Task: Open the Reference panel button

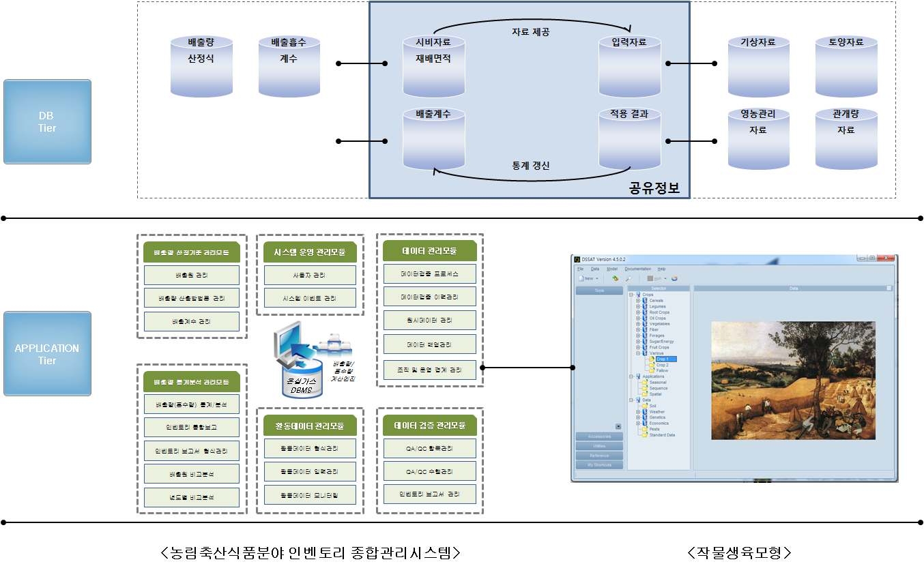Action: pos(600,456)
